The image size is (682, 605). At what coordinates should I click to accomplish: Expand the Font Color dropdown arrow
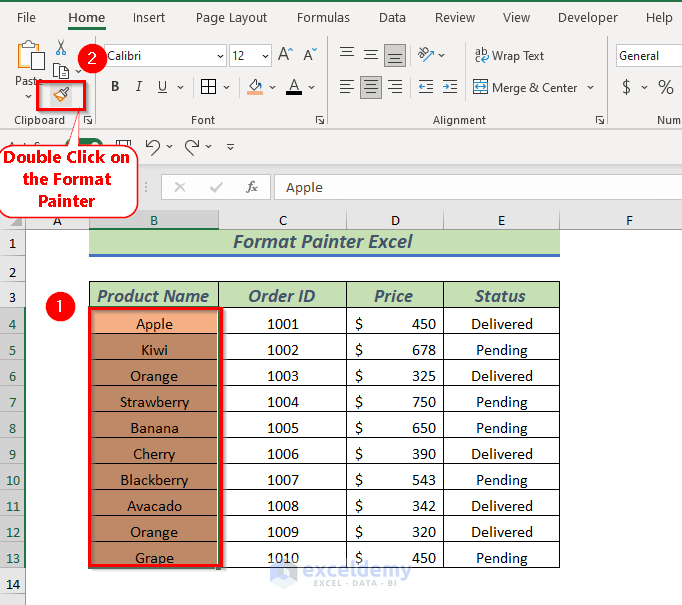(x=311, y=87)
